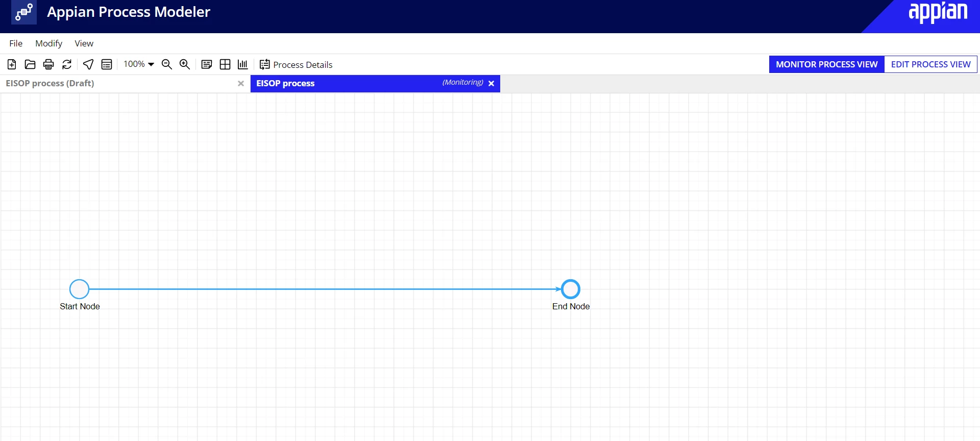Click the flow connector between the nodes
Screen dimensions: 980x441
(325, 289)
